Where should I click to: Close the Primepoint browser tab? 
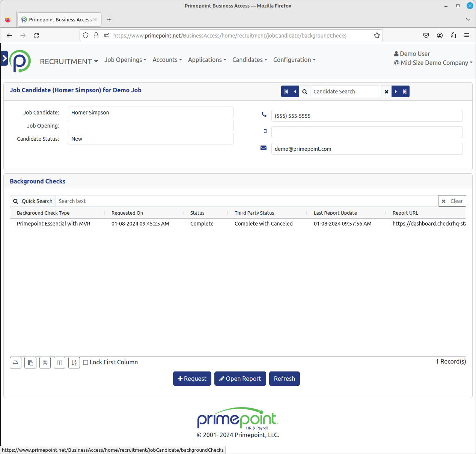[x=95, y=20]
